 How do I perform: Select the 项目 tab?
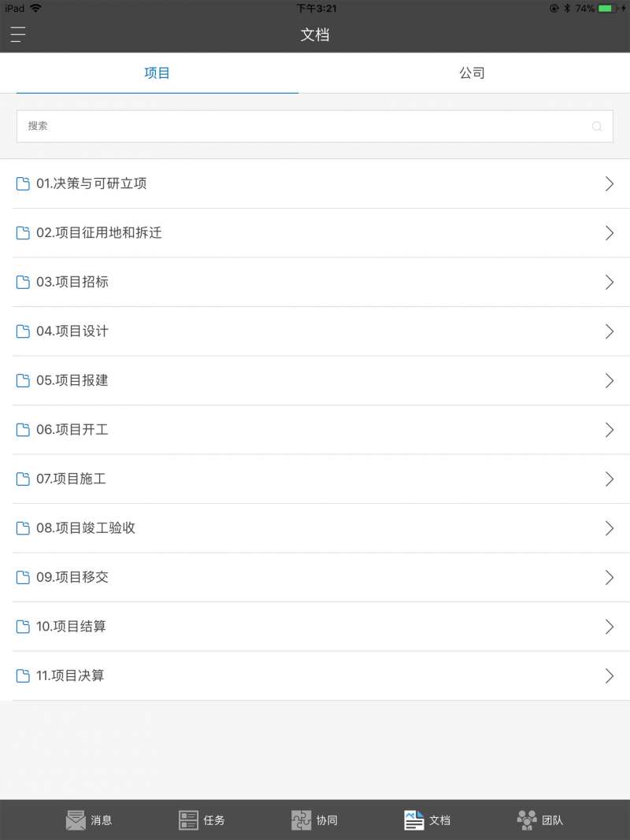(x=157, y=73)
